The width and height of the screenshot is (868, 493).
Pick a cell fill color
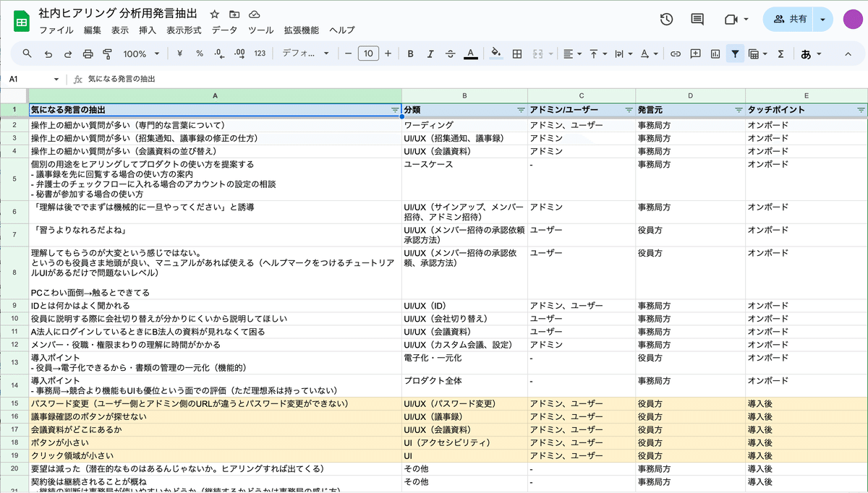(x=496, y=53)
